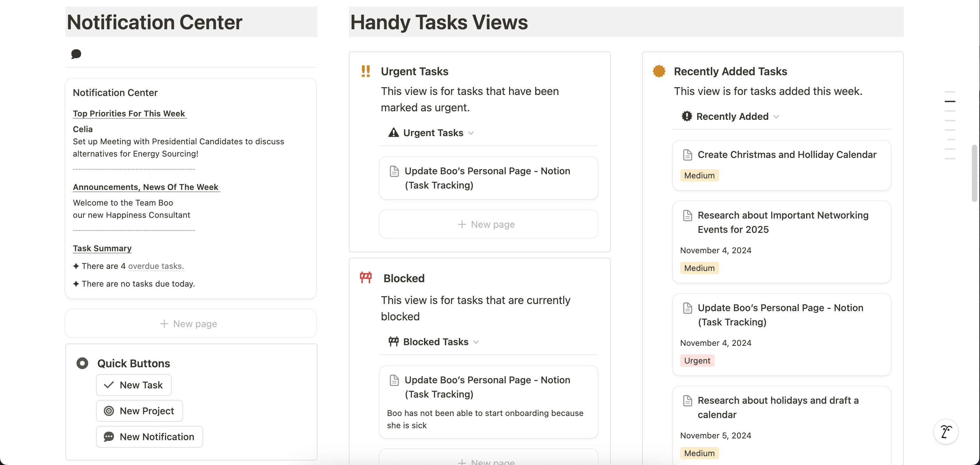This screenshot has width=980, height=465.
Task: Click the barrier icon of Blocked Tasks view
Action: point(393,342)
